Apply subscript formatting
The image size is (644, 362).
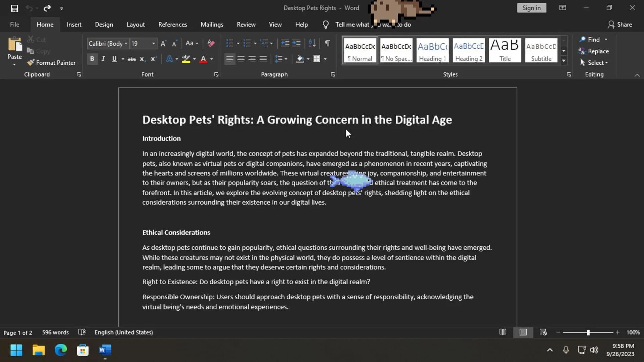tap(142, 59)
